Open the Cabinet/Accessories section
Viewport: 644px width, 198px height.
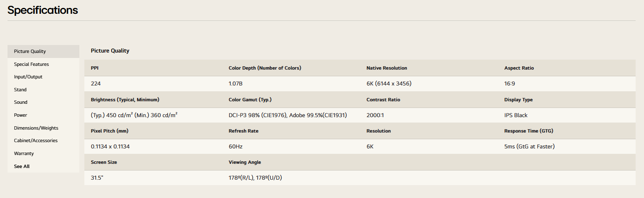43,140
